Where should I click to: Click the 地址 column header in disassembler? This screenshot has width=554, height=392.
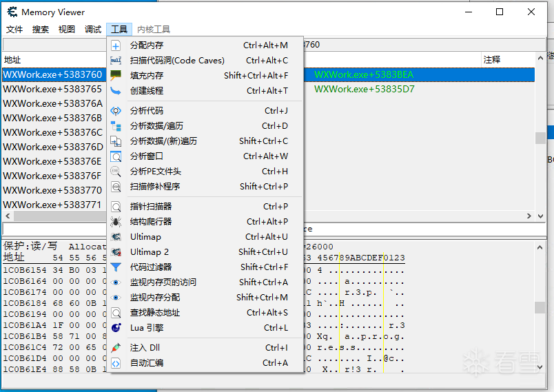click(x=12, y=60)
